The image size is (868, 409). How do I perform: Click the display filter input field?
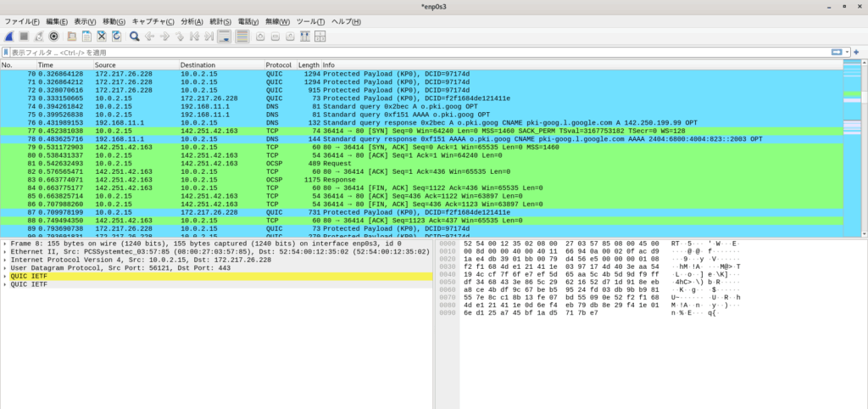click(420, 52)
